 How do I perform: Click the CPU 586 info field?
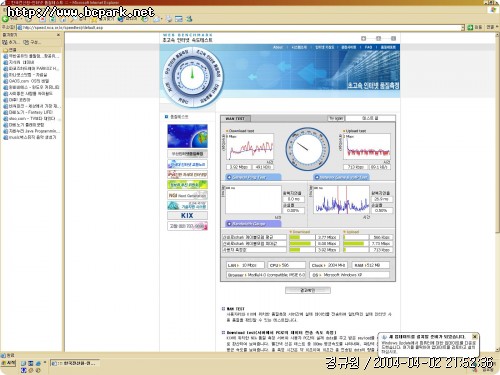click(x=286, y=265)
